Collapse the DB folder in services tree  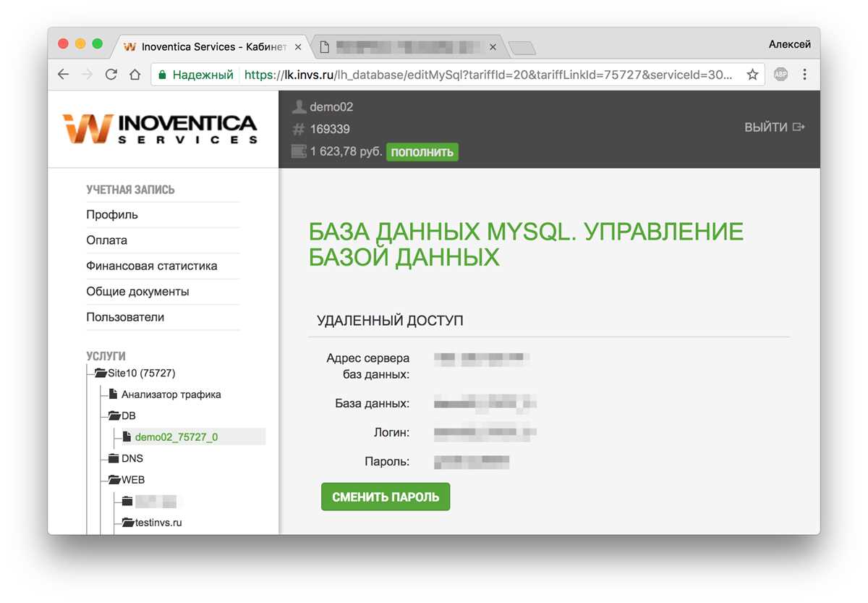click(x=114, y=416)
